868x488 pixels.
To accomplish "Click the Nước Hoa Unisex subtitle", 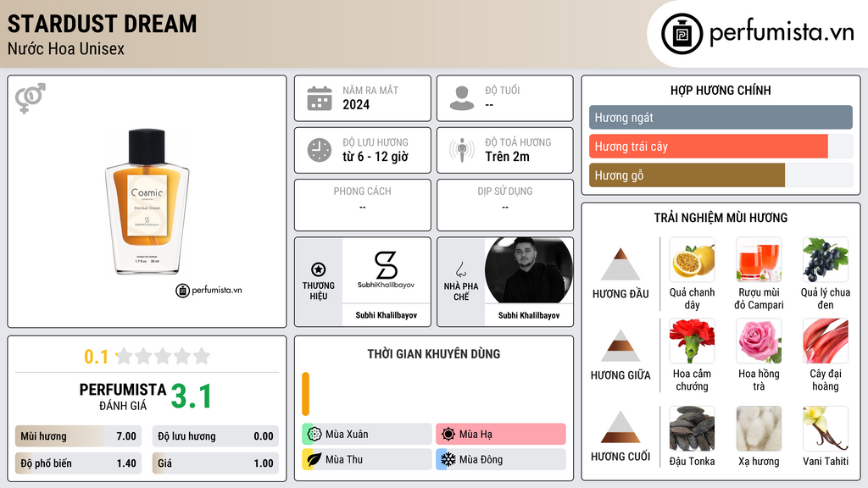I will (x=66, y=48).
